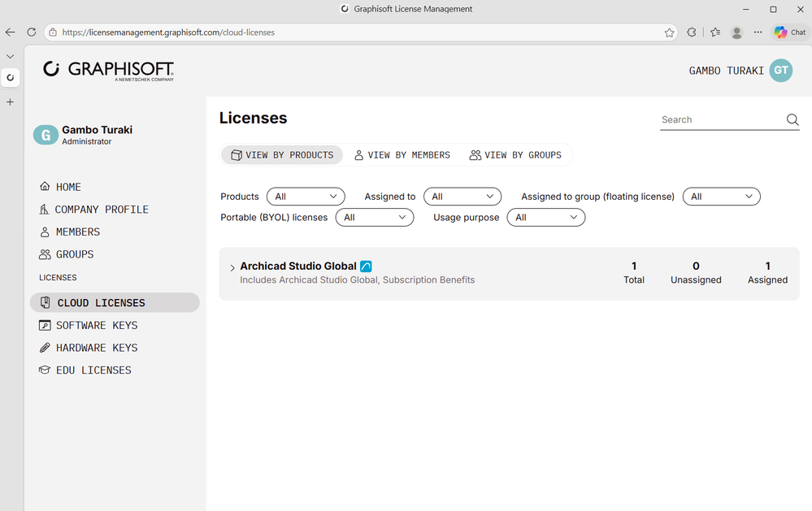The height and width of the screenshot is (511, 812).
Task: Open browser settings ellipsis menu
Action: tap(758, 32)
